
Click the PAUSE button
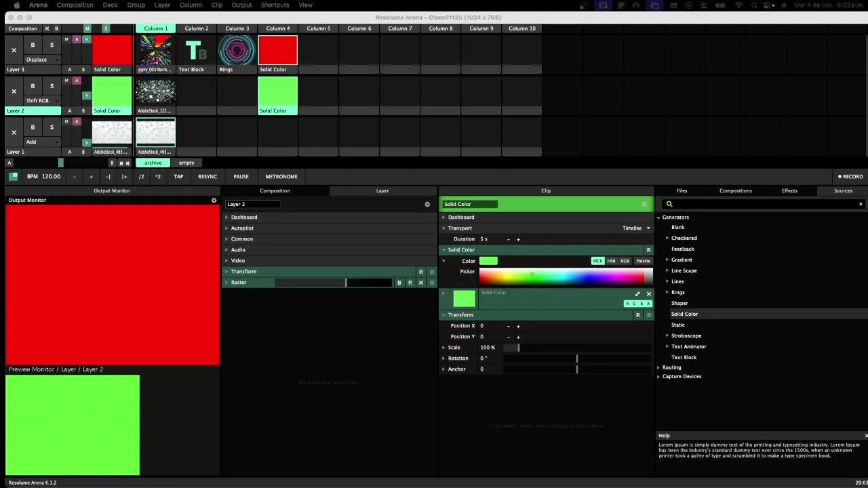coord(241,177)
